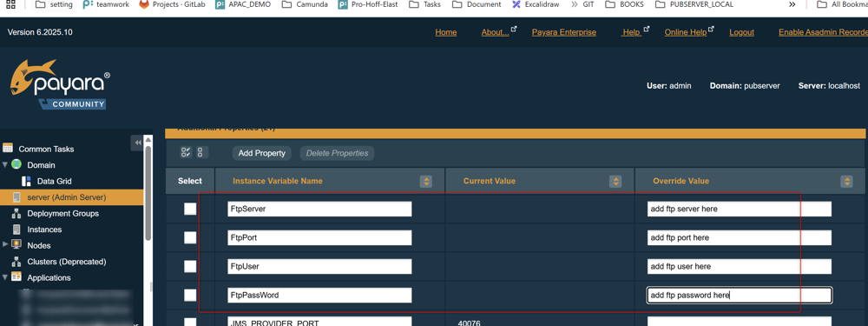Image resolution: width=868 pixels, height=326 pixels.
Task: Open the PUBSERVER_LOCAL bookmarks folder
Action: click(x=694, y=4)
